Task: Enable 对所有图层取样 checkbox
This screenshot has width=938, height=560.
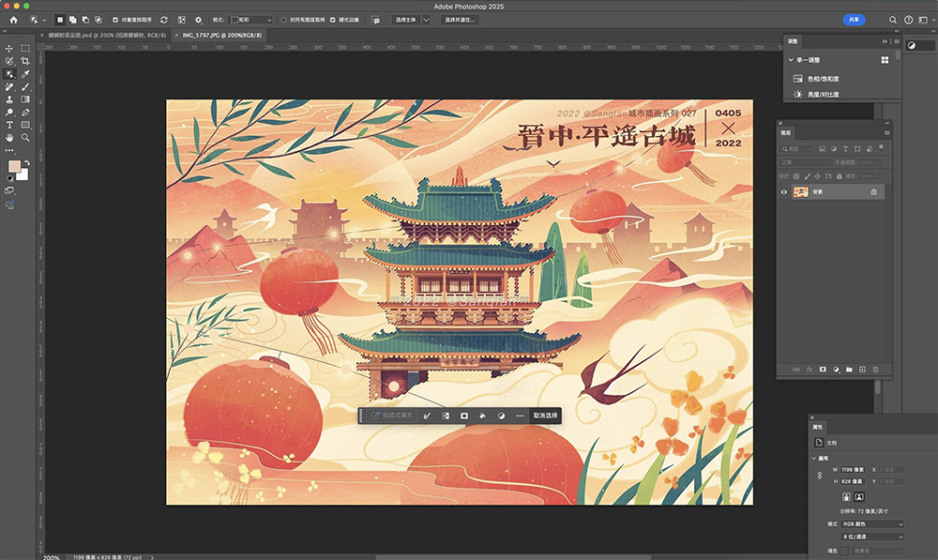Action: [x=284, y=19]
